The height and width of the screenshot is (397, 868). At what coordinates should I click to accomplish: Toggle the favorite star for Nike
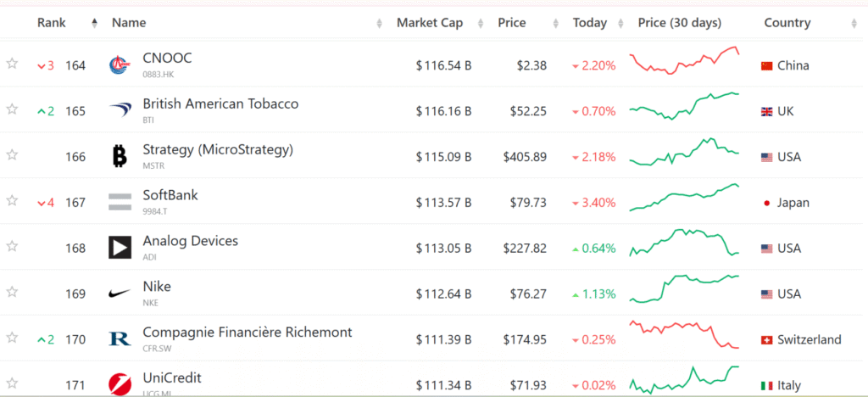click(12, 293)
